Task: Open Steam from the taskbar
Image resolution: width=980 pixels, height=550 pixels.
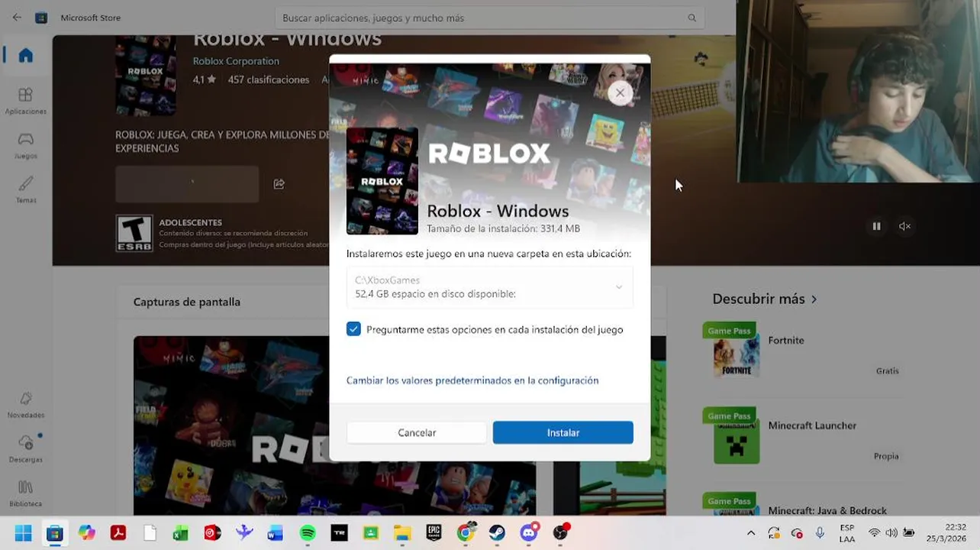Action: coord(497,532)
